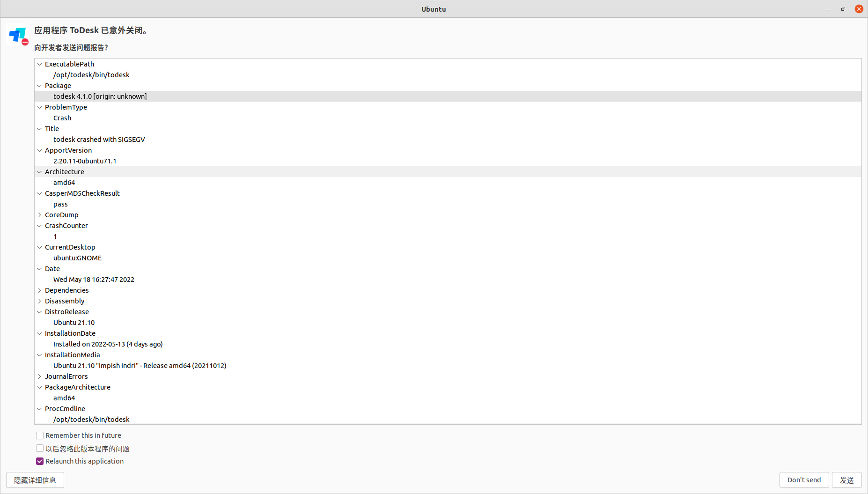Collapse the Date entry
The width and height of the screenshot is (868, 494).
tap(40, 269)
